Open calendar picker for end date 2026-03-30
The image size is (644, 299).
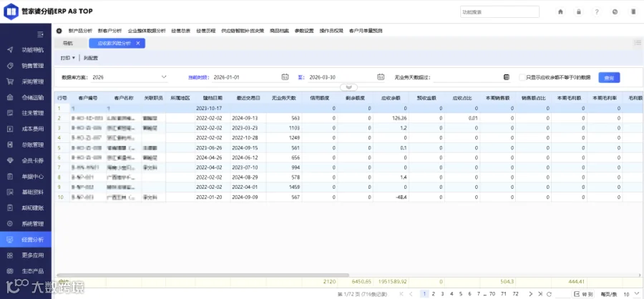pos(381,77)
